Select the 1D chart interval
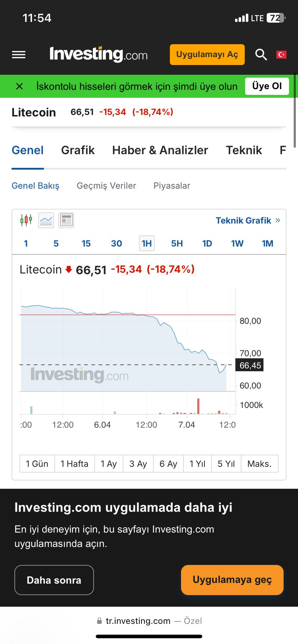298x644 pixels. pos(207,243)
